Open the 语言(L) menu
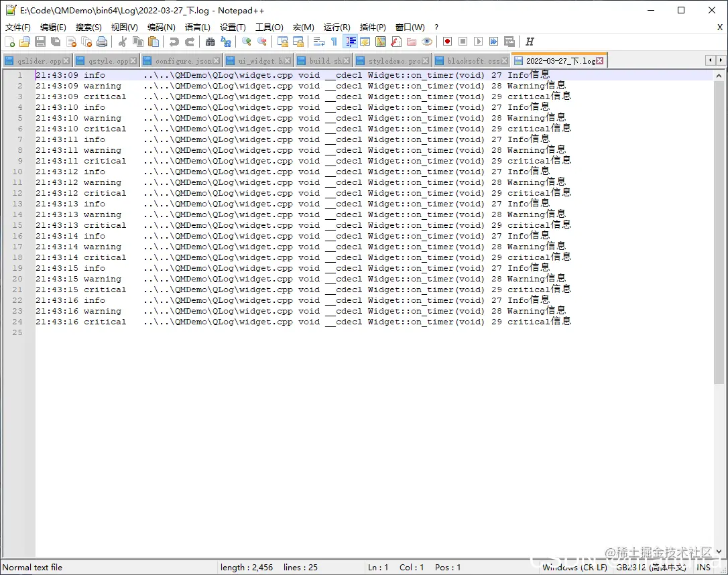728x575 pixels. click(197, 27)
